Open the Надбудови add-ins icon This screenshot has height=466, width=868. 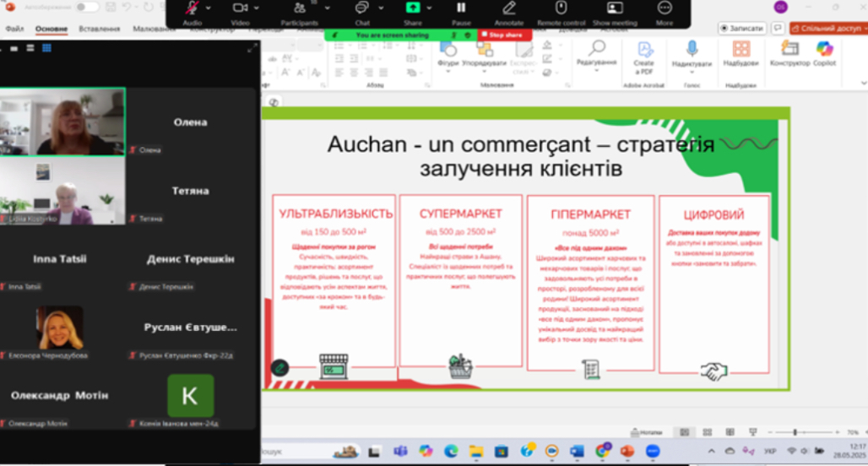(741, 54)
